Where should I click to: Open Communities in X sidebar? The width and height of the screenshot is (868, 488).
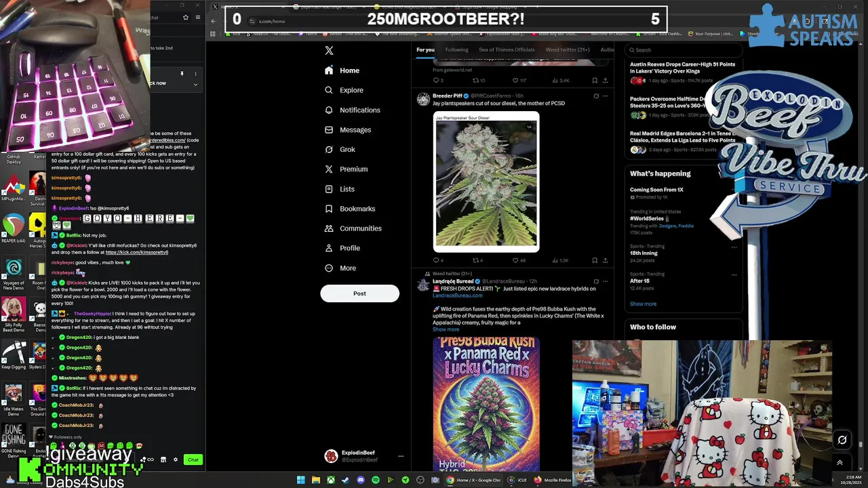coord(353,228)
